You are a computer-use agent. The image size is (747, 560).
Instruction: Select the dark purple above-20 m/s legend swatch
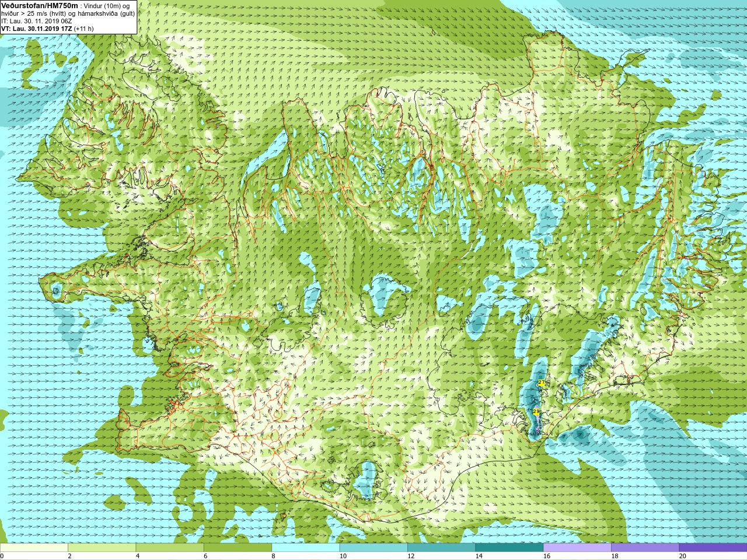713,548
